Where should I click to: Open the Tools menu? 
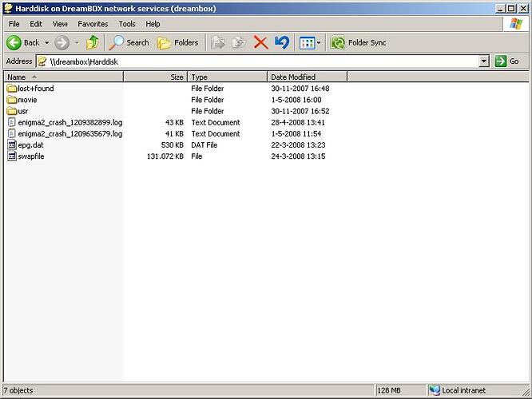[x=127, y=24]
